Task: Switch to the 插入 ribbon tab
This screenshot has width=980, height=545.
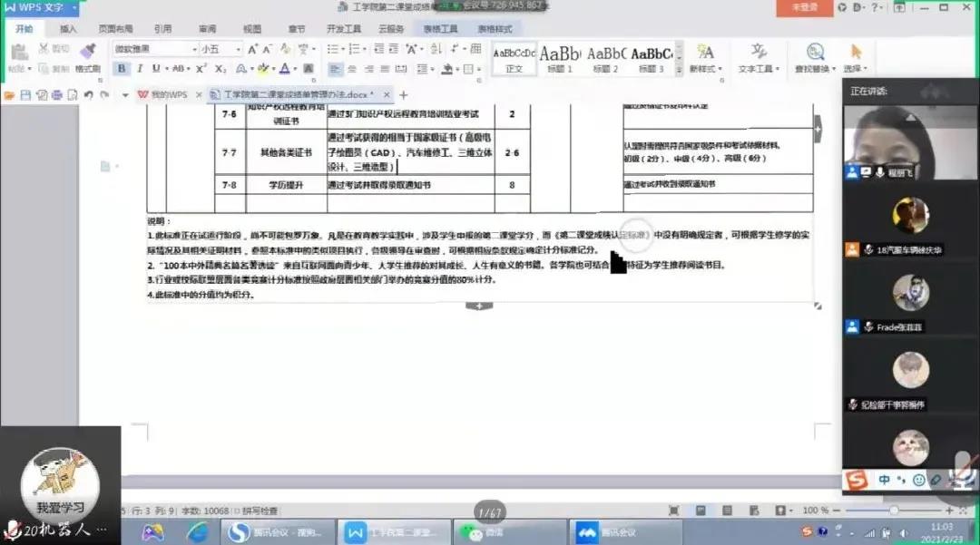Action: (x=68, y=29)
